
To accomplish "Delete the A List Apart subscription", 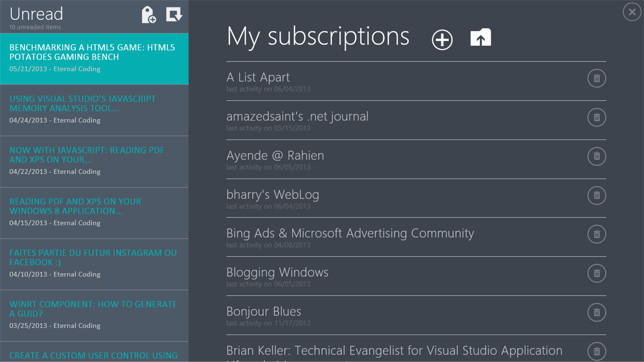I will tap(597, 78).
